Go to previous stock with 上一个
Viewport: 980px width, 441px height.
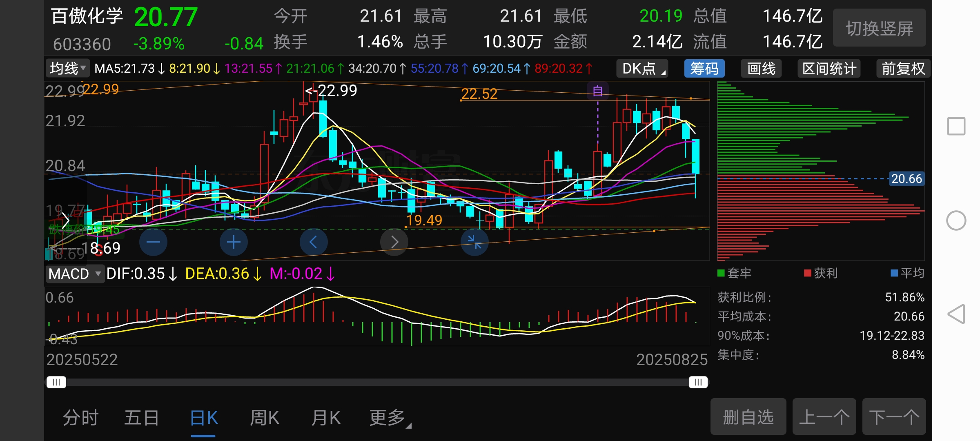(x=824, y=417)
